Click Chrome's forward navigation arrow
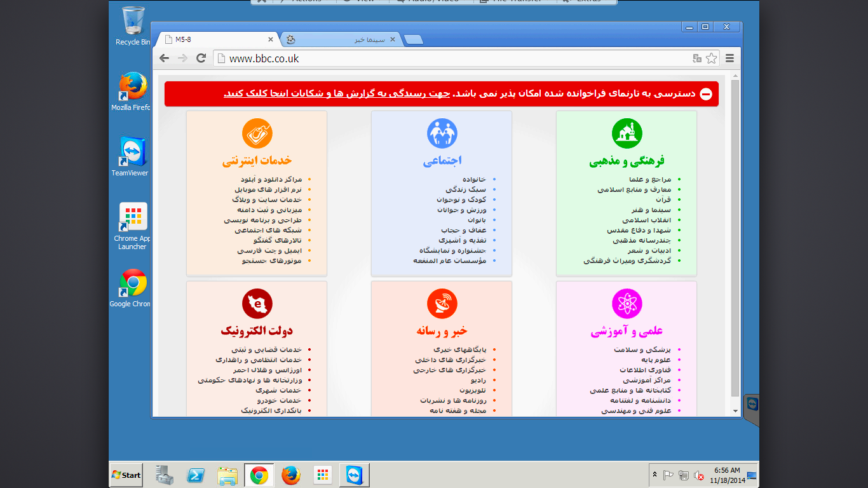 point(182,58)
